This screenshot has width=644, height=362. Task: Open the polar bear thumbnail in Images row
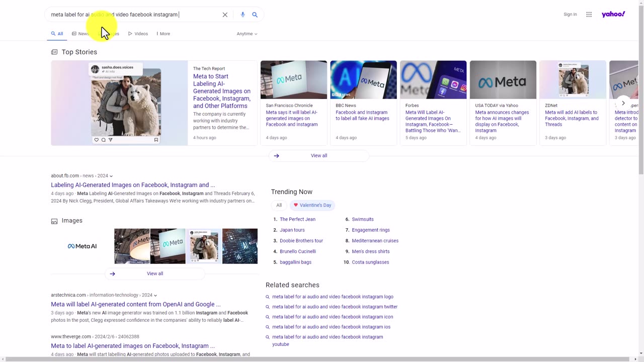204,246
